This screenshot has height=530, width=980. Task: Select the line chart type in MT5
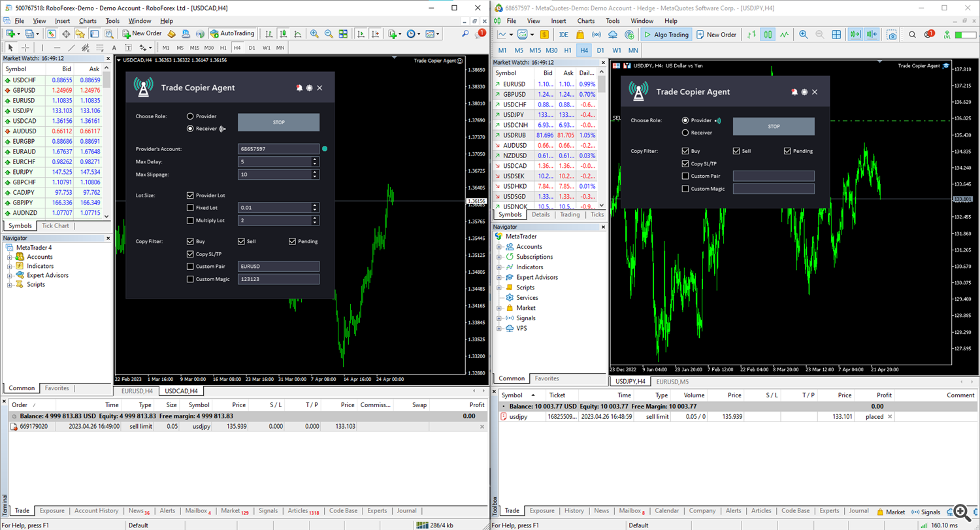(x=784, y=35)
